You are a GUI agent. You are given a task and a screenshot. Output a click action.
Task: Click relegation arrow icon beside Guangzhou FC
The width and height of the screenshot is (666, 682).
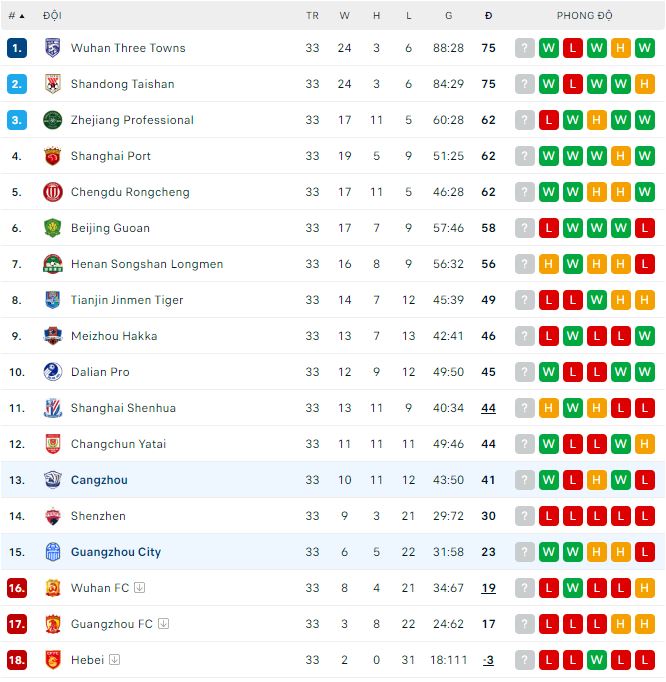(163, 624)
